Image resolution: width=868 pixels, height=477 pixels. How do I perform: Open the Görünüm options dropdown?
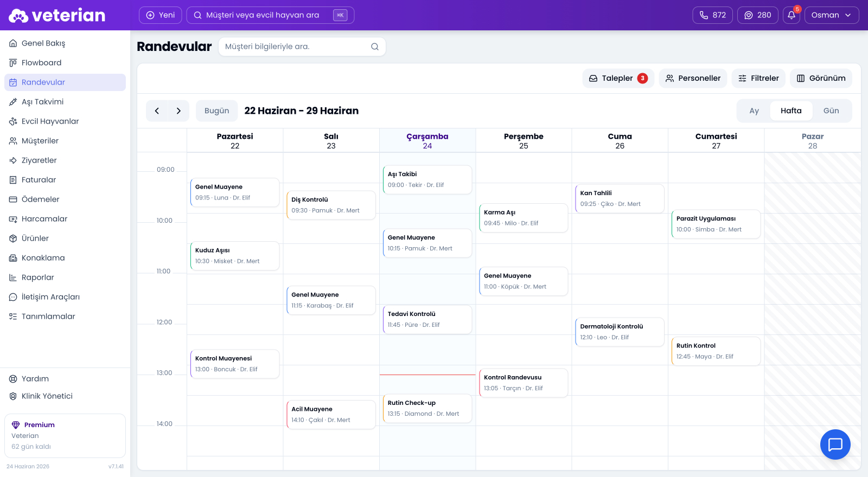click(821, 78)
